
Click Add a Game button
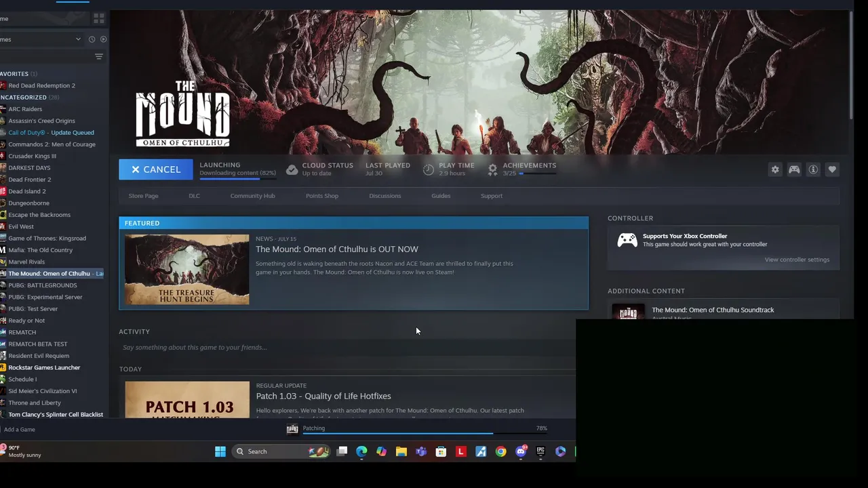pyautogui.click(x=19, y=430)
